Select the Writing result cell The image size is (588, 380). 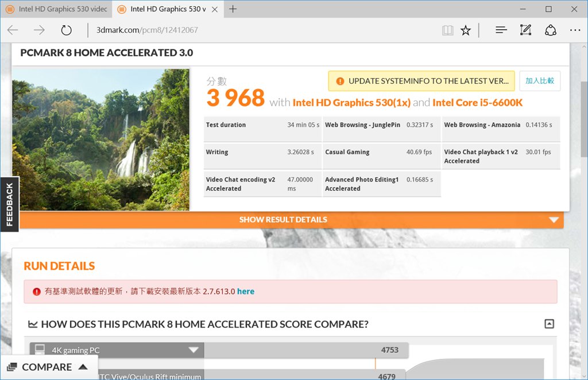click(x=262, y=156)
